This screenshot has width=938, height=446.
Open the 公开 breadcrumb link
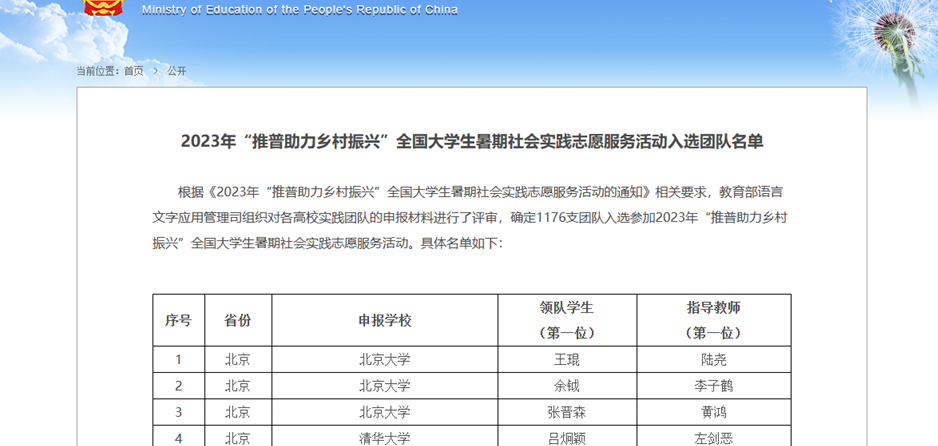tap(176, 71)
